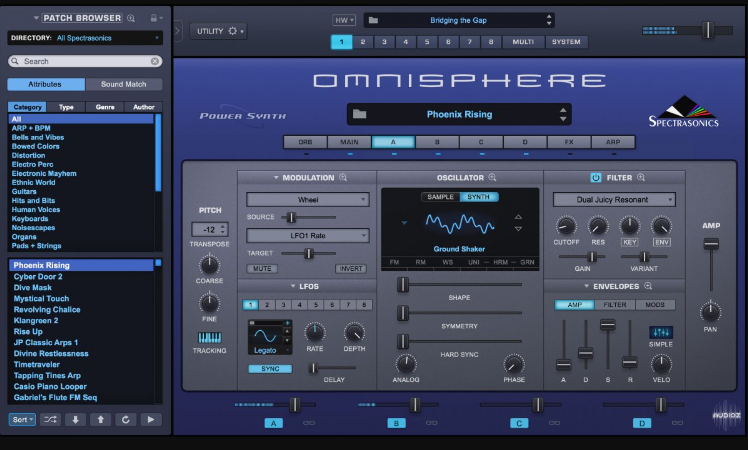Image resolution: width=748 pixels, height=450 pixels.
Task: Switch oscillator to SAMPLE mode
Action: [440, 197]
